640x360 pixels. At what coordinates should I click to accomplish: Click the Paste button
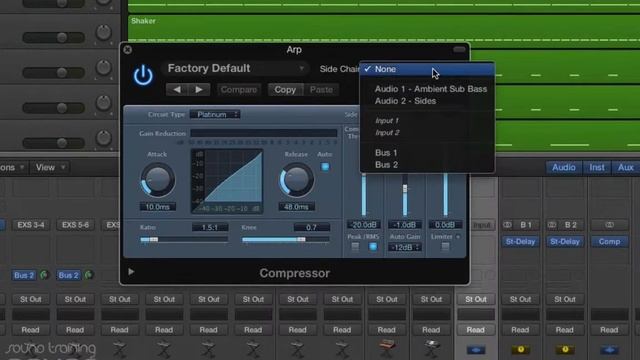[x=321, y=89]
